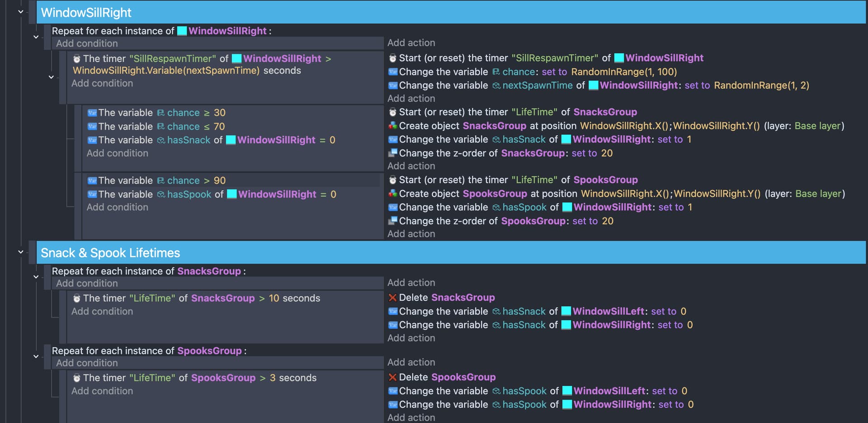Add condition below SnacksGroup > 10 seconds
The height and width of the screenshot is (423, 868).
point(102,311)
